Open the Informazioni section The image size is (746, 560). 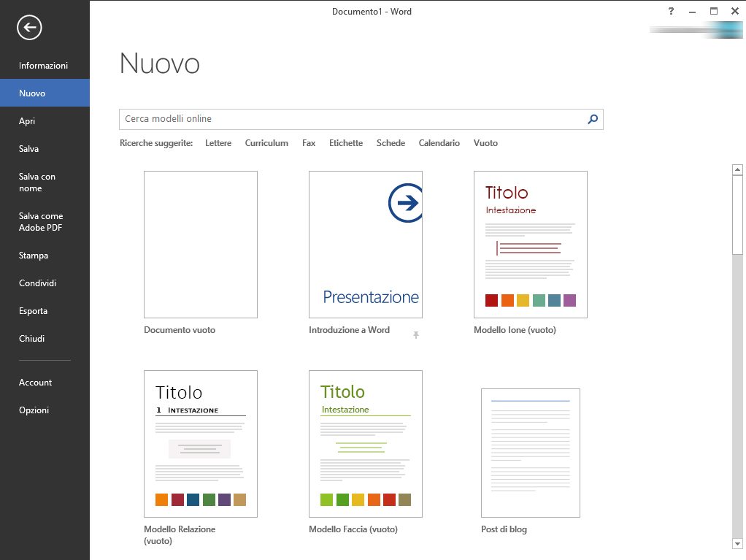(43, 66)
